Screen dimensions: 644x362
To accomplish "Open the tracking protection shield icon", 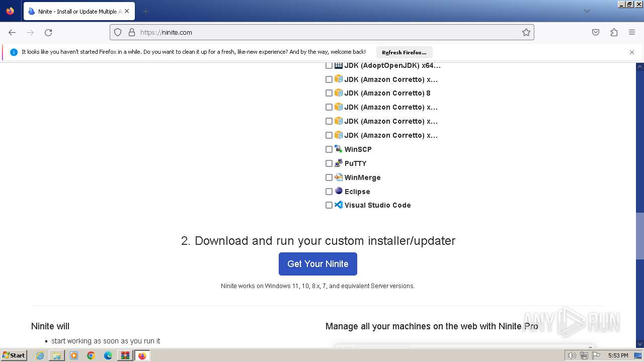I will [x=118, y=32].
